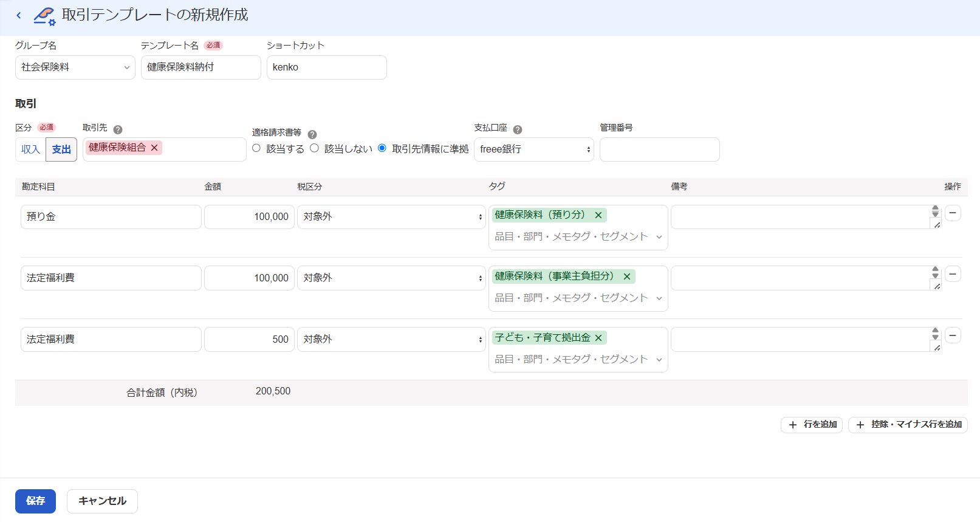980x522 pixels.
Task: Click the 行を追加 button
Action: [x=812, y=425]
